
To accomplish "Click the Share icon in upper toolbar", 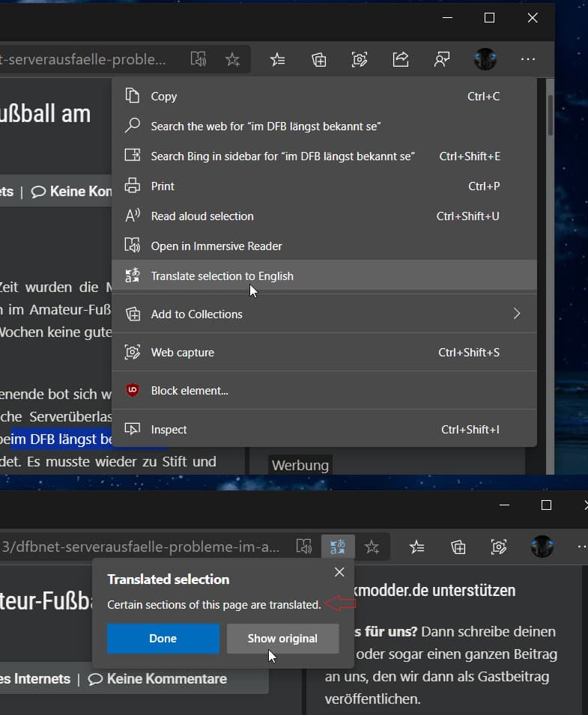I will tap(401, 59).
